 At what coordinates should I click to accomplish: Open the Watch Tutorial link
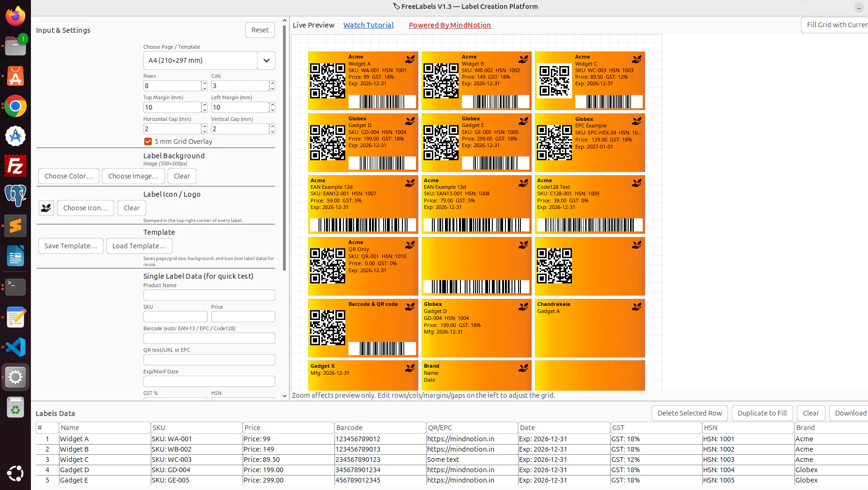point(368,25)
